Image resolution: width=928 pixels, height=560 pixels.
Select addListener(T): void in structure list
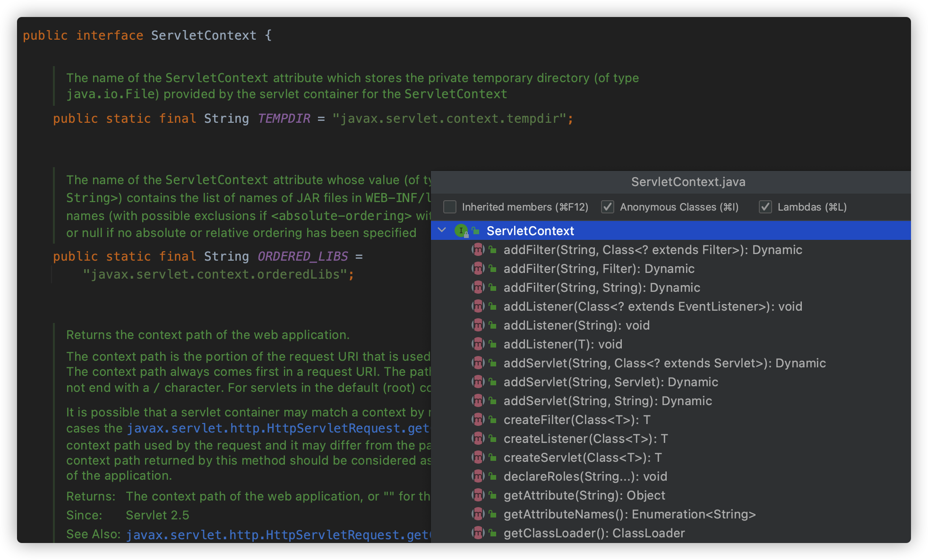coord(563,344)
